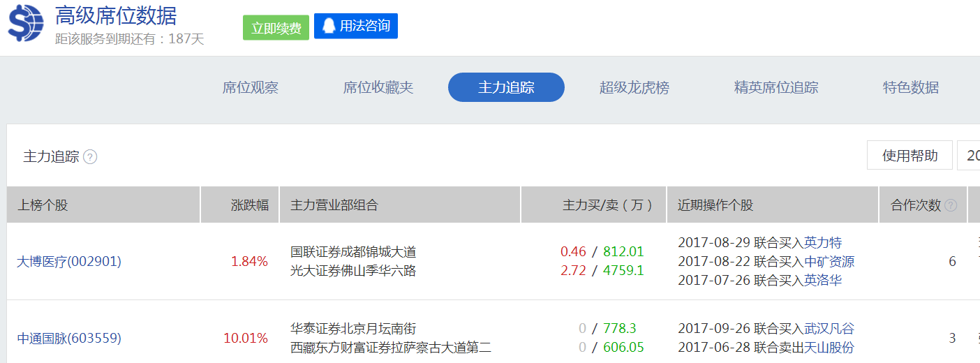
Task: Open the date dropdown beside 使用帮助
Action: pos(969,156)
